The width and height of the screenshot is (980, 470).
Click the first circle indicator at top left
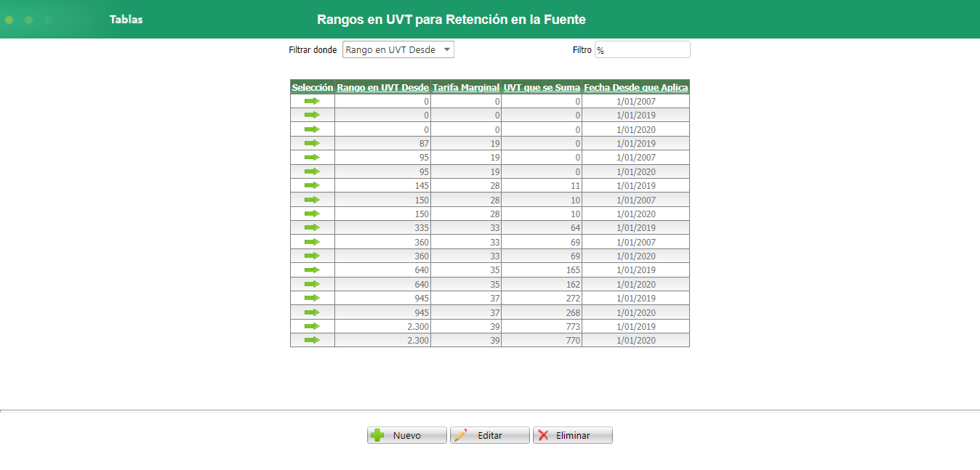click(9, 20)
